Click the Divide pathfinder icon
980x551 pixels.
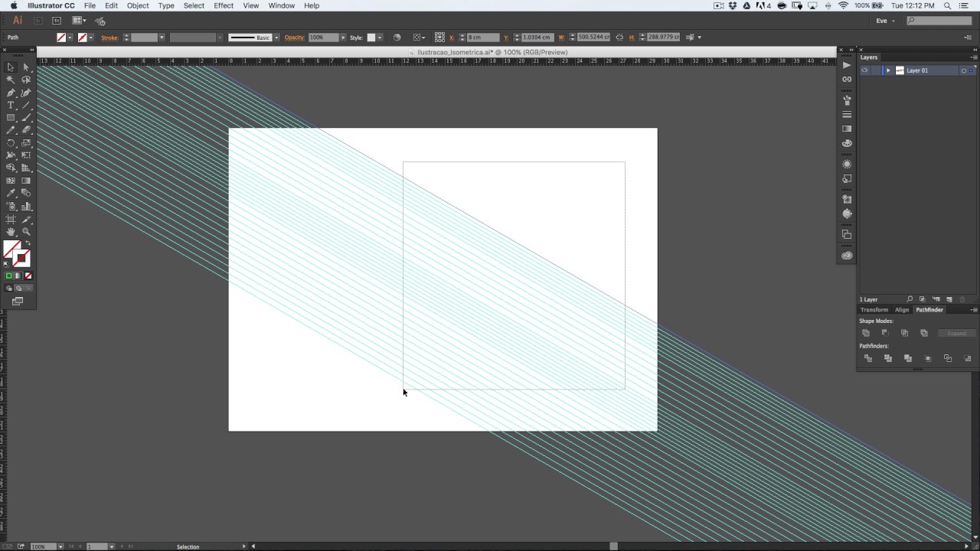tap(868, 358)
